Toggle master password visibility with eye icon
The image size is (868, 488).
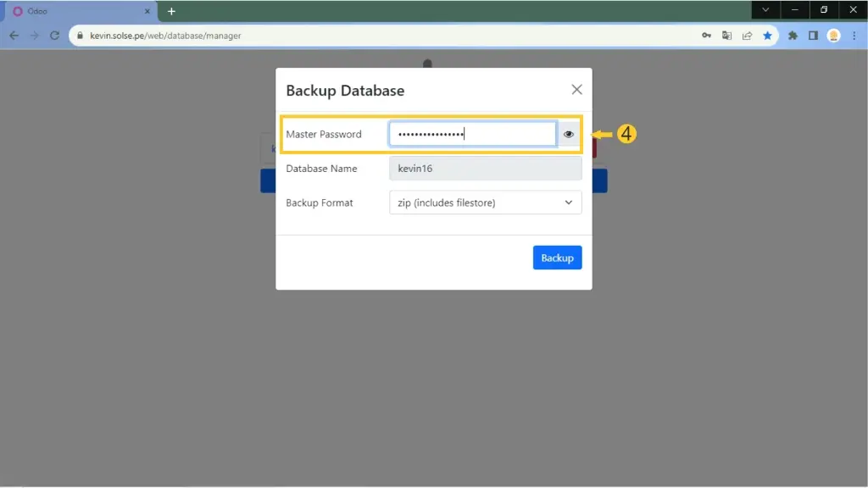[x=569, y=134]
